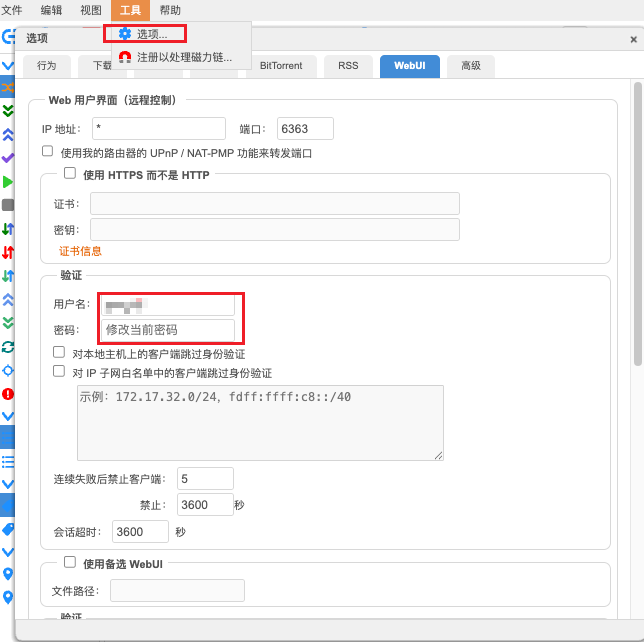Click the 会话超时 field showing 3600

pyautogui.click(x=140, y=532)
